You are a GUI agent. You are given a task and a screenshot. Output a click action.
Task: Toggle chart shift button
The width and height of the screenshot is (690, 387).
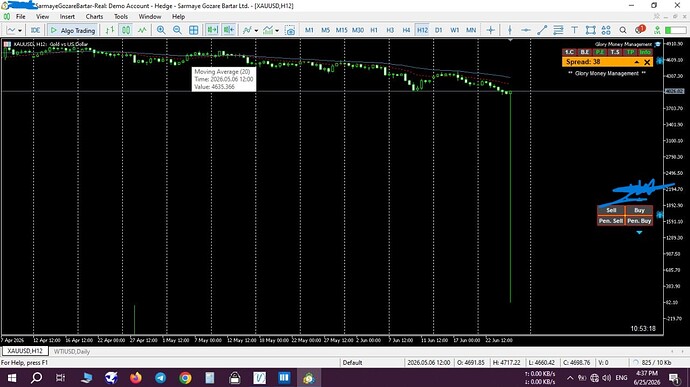click(229, 30)
